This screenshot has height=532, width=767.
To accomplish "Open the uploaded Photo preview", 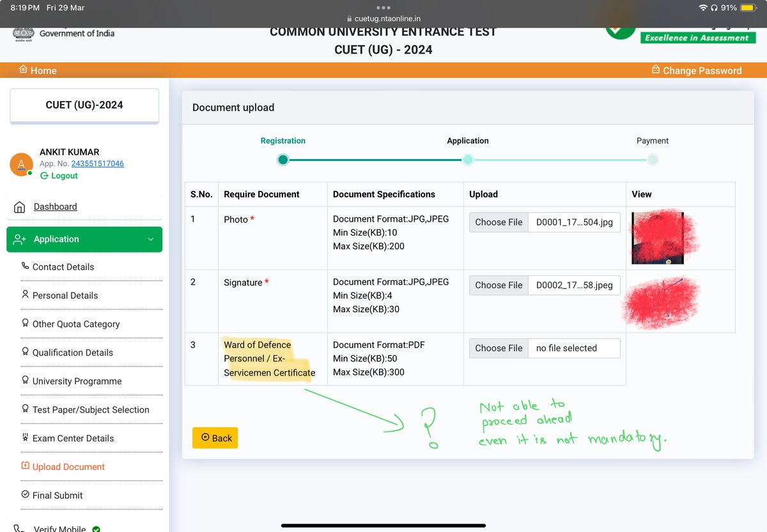I will point(658,238).
